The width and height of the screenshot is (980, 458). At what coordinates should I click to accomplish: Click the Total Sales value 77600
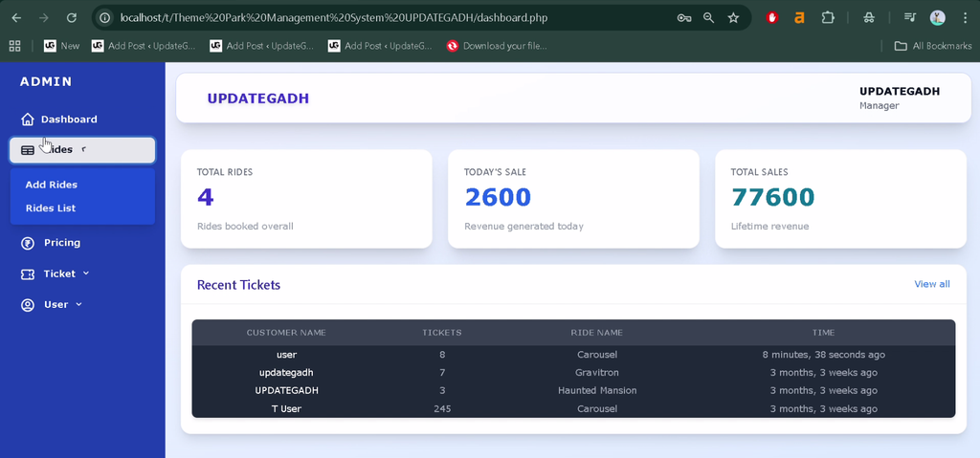pos(772,197)
